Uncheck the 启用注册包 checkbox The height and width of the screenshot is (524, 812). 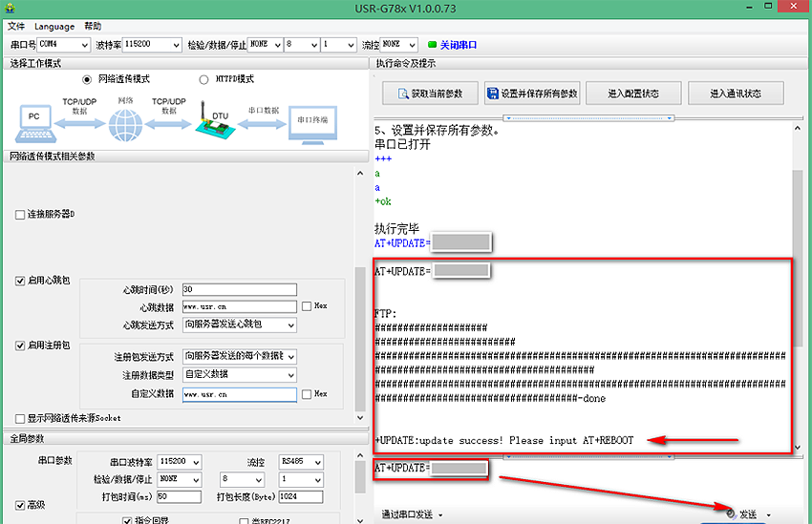[x=21, y=346]
